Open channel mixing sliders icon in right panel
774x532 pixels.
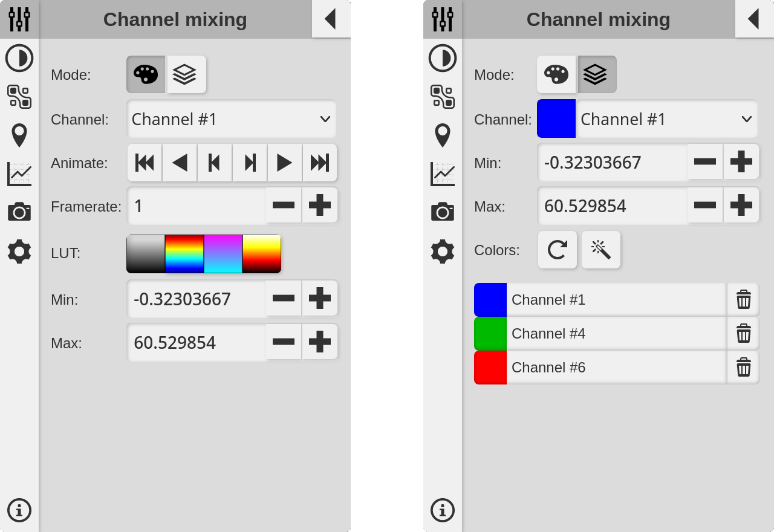443,19
